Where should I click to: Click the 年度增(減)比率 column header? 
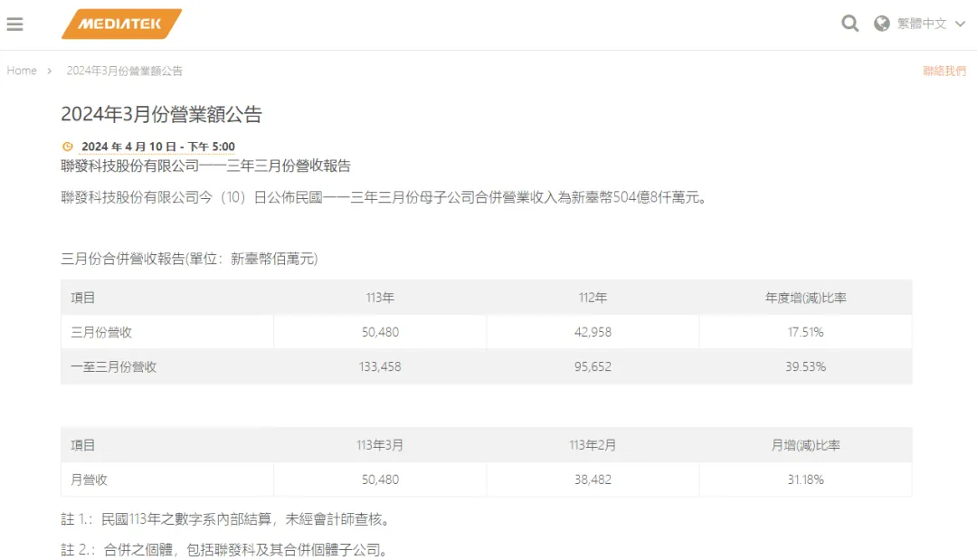click(x=806, y=298)
